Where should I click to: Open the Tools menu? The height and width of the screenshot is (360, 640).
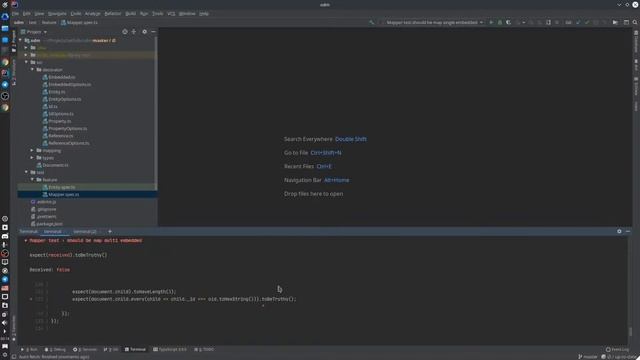click(x=158, y=13)
